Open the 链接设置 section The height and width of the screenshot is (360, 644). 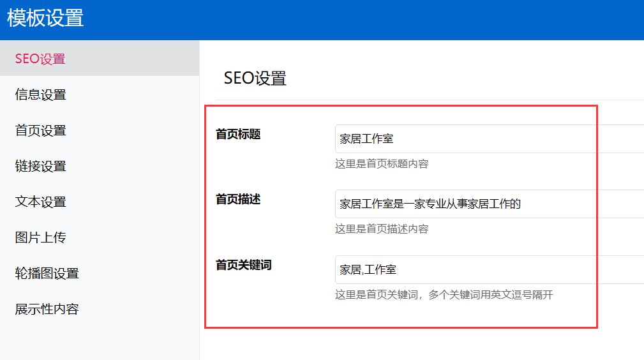coord(41,167)
